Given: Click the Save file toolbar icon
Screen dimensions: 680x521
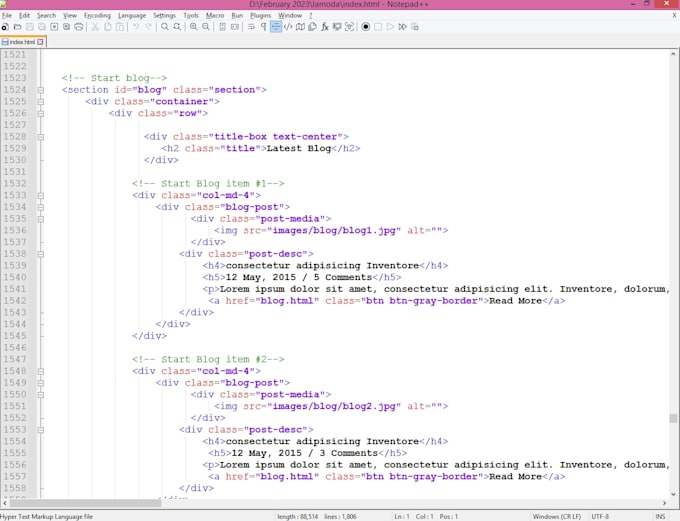Looking at the screenshot, I should 29,27.
